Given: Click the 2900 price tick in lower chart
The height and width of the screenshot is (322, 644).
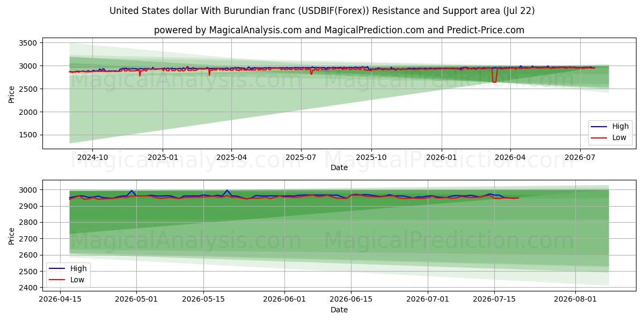Looking at the screenshot, I should (x=28, y=206).
